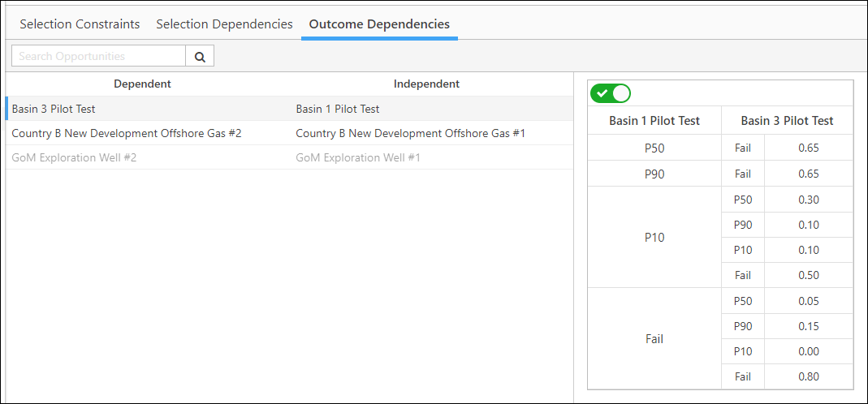Click Country B New Development Offshore Gas #1
This screenshot has width=868, height=404.
point(410,133)
